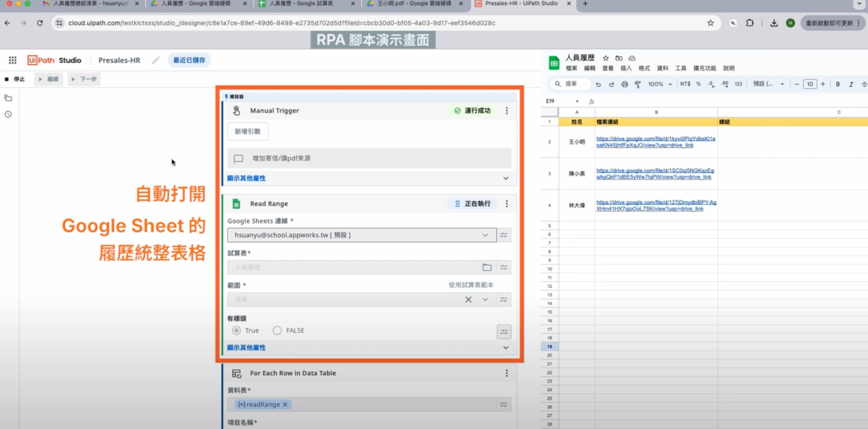This screenshot has width=868, height=429.
Task: Increase font size with plus button
Action: point(823,84)
